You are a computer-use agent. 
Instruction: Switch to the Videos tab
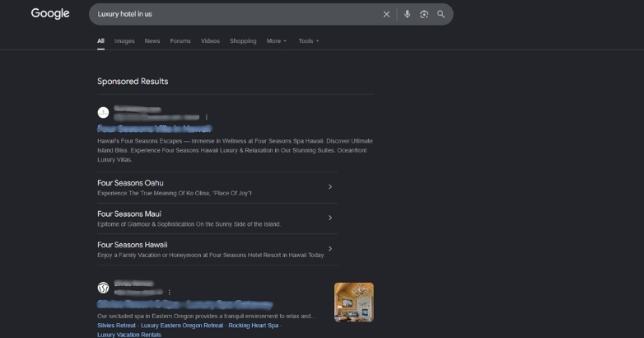[x=210, y=41]
